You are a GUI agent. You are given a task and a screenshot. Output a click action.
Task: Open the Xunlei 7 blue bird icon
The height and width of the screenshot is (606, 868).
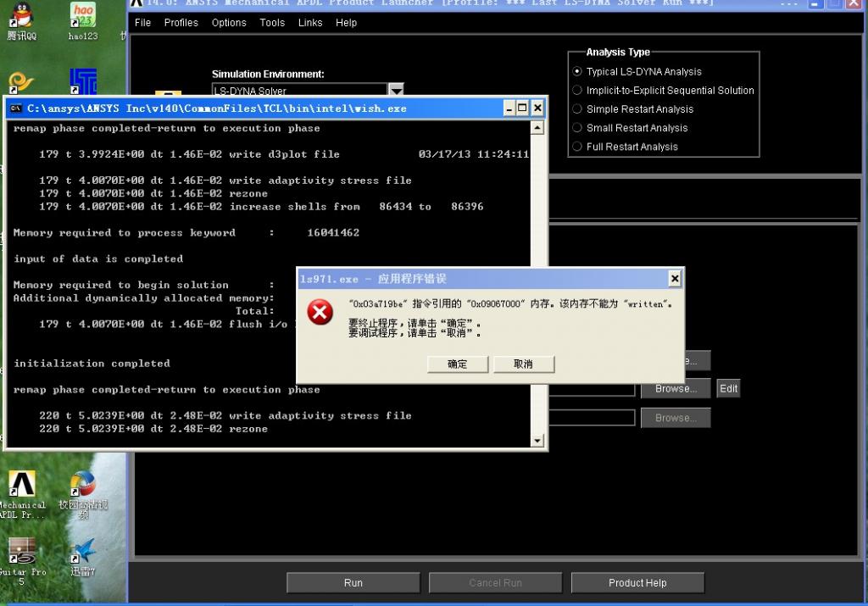(82, 551)
